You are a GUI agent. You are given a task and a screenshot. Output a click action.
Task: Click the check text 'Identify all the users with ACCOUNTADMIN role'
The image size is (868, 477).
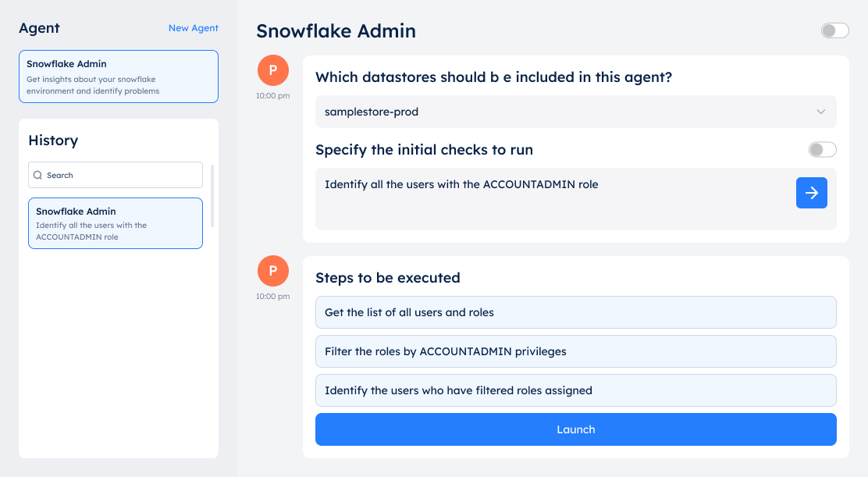click(461, 184)
